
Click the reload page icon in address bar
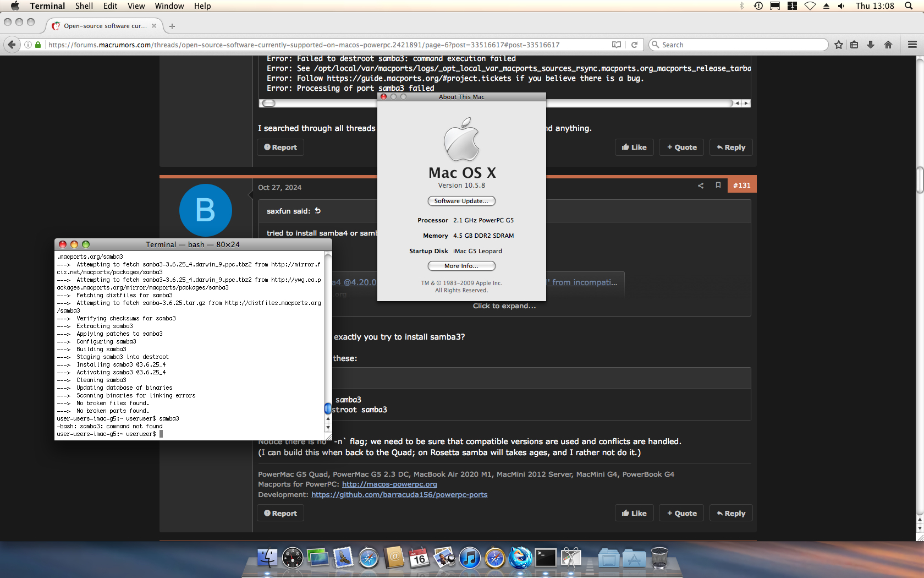pos(634,45)
